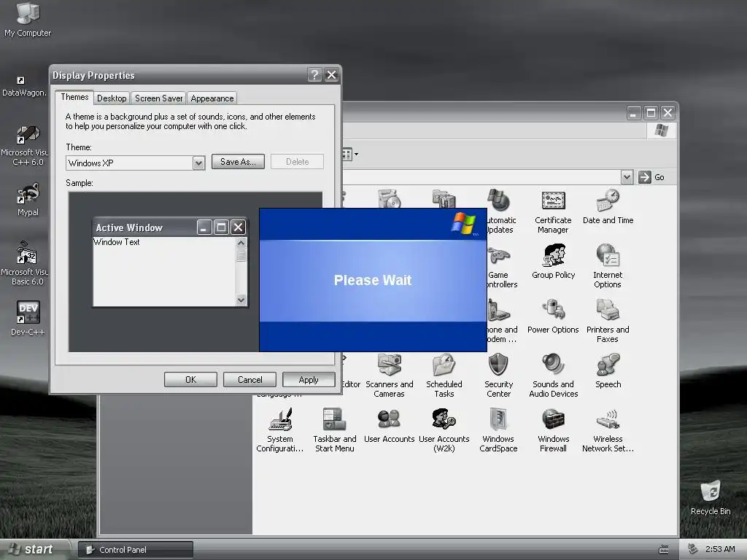This screenshot has width=747, height=560.
Task: Switch to the Screen Saver tab
Action: click(x=158, y=98)
